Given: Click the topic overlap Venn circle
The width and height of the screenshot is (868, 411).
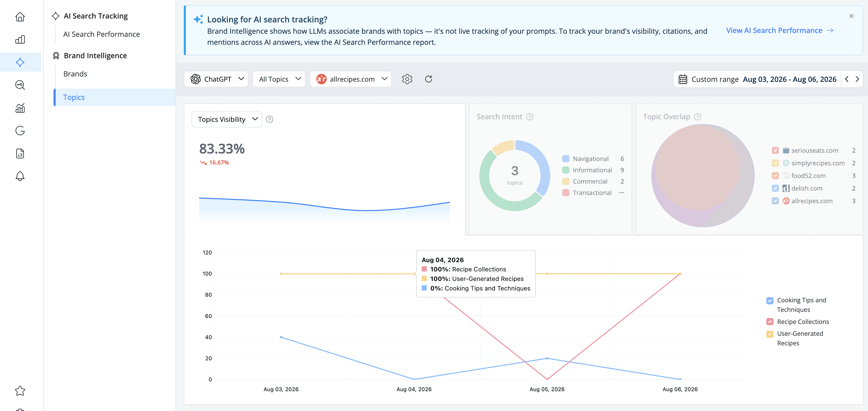Looking at the screenshot, I should [703, 176].
